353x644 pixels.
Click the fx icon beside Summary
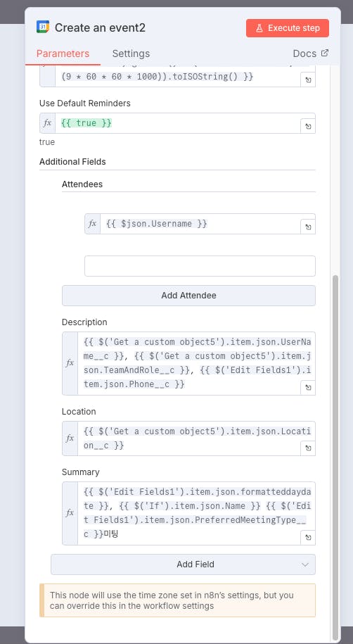coord(70,513)
